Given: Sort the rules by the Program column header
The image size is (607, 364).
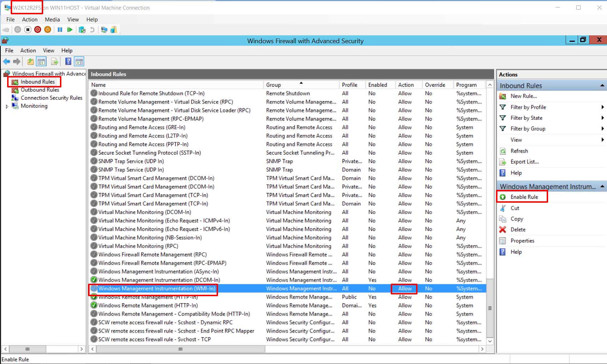Looking at the screenshot, I should [x=470, y=85].
